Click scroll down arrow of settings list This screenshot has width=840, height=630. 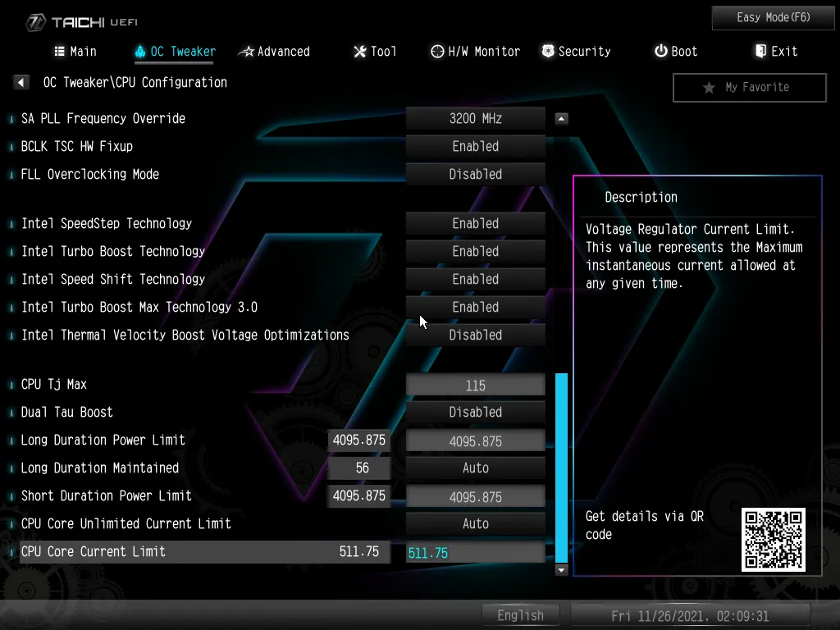pyautogui.click(x=561, y=570)
